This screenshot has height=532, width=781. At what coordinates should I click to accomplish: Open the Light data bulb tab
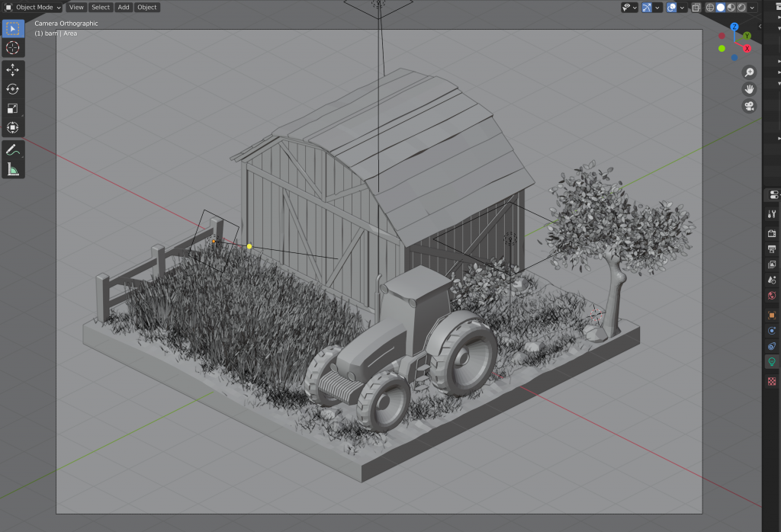[772, 362]
